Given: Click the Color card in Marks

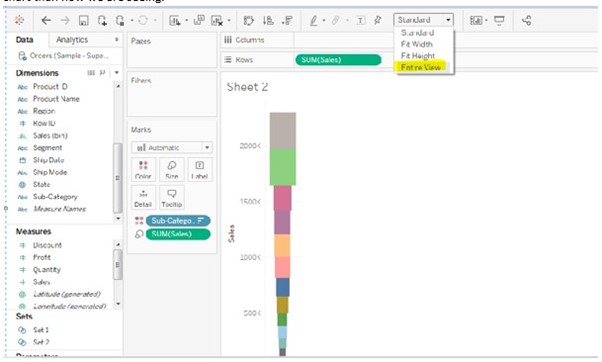Looking at the screenshot, I should [x=143, y=169].
